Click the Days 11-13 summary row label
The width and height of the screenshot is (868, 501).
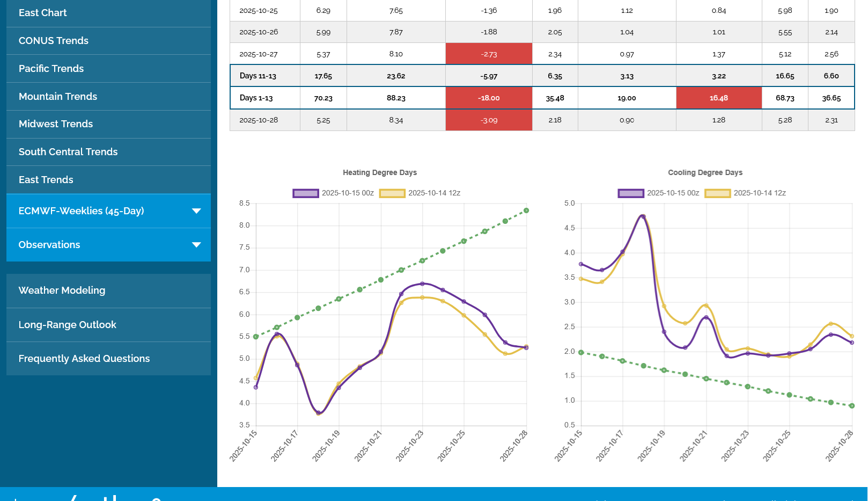pyautogui.click(x=258, y=76)
